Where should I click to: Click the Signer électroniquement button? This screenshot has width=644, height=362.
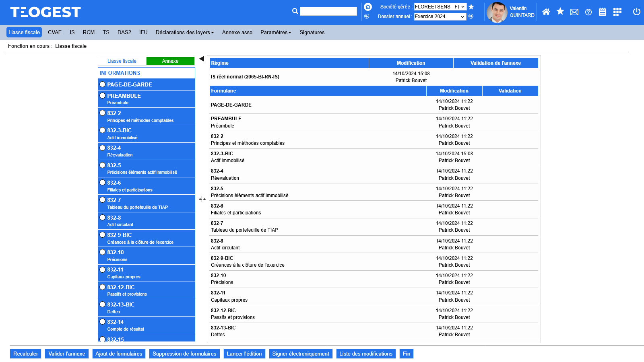click(300, 354)
